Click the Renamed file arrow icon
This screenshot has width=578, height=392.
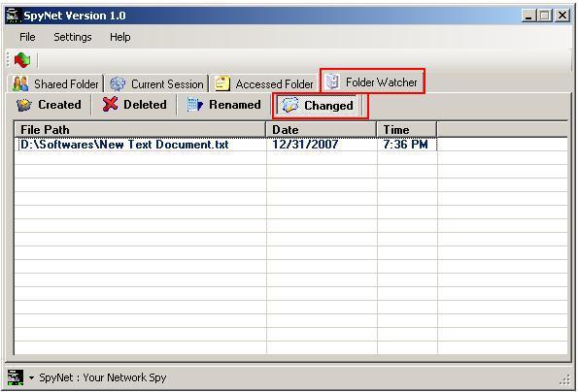(x=194, y=105)
